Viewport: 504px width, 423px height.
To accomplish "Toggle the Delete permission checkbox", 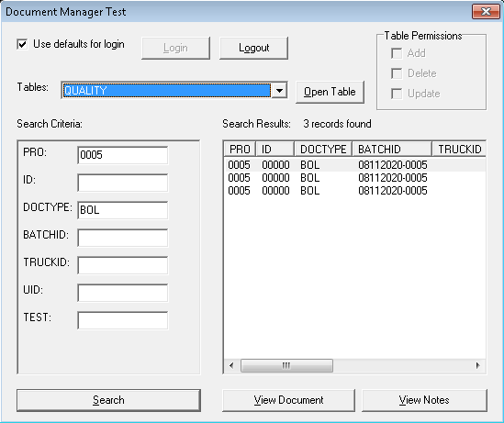I will click(397, 73).
